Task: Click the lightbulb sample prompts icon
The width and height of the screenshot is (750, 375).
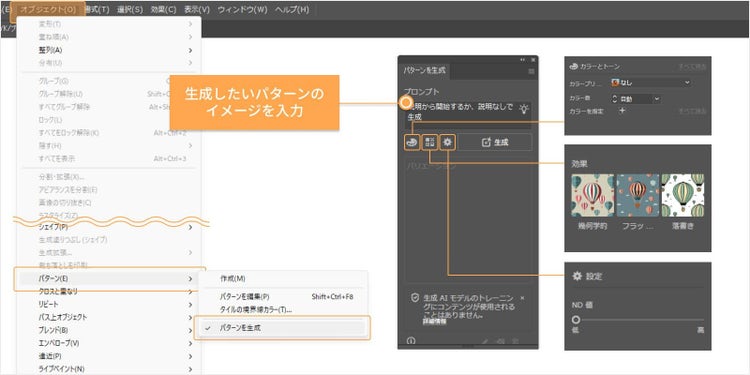Action: [x=524, y=110]
